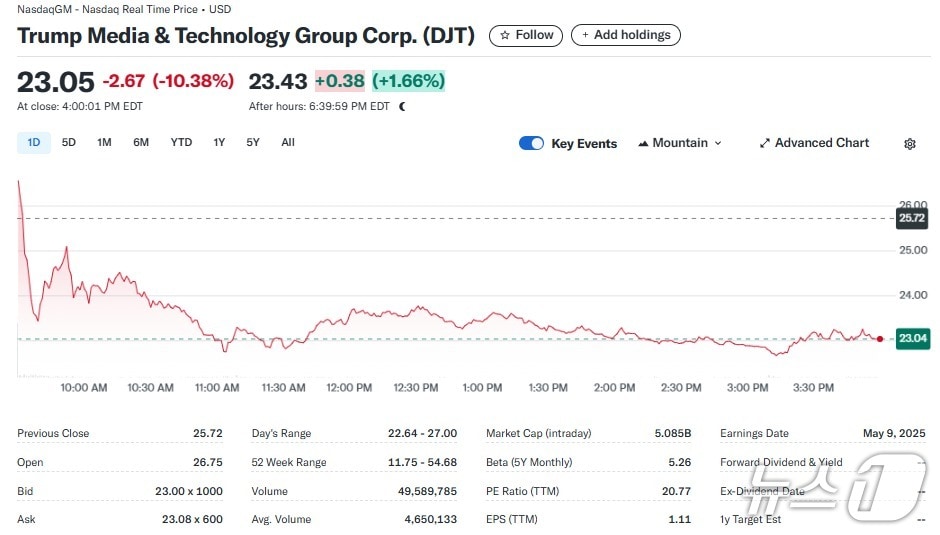Select the All time range

288,142
